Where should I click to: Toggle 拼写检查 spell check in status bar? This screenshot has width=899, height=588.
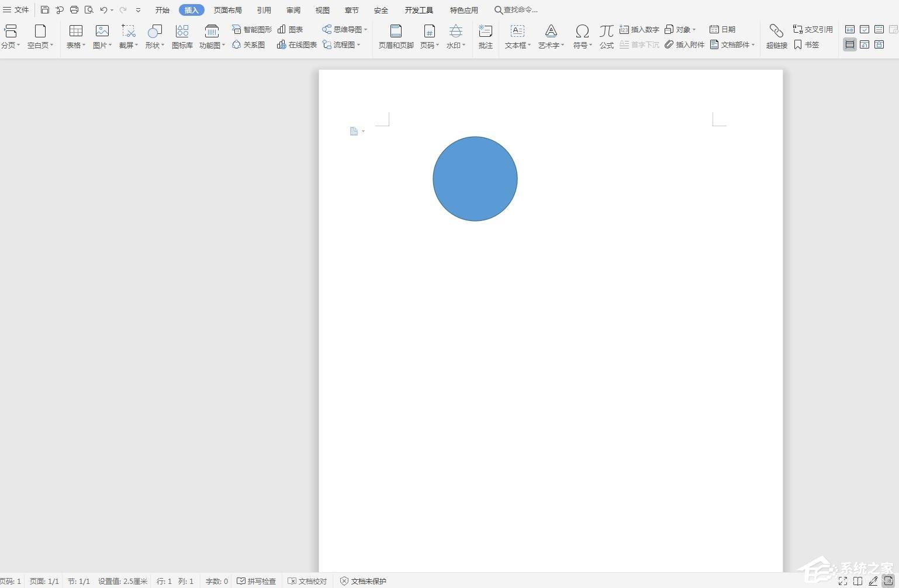coord(256,581)
